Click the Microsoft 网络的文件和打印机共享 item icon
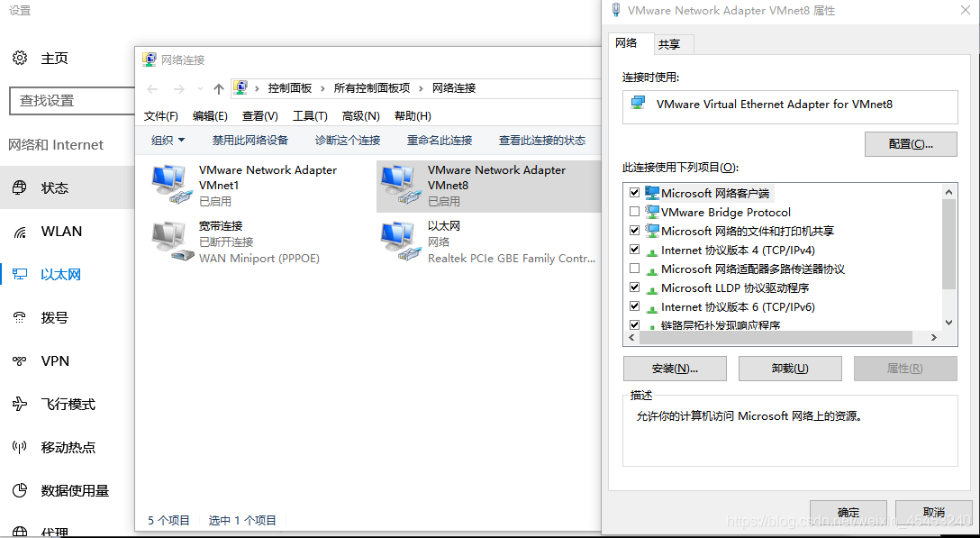The width and height of the screenshot is (980, 538). [x=652, y=230]
